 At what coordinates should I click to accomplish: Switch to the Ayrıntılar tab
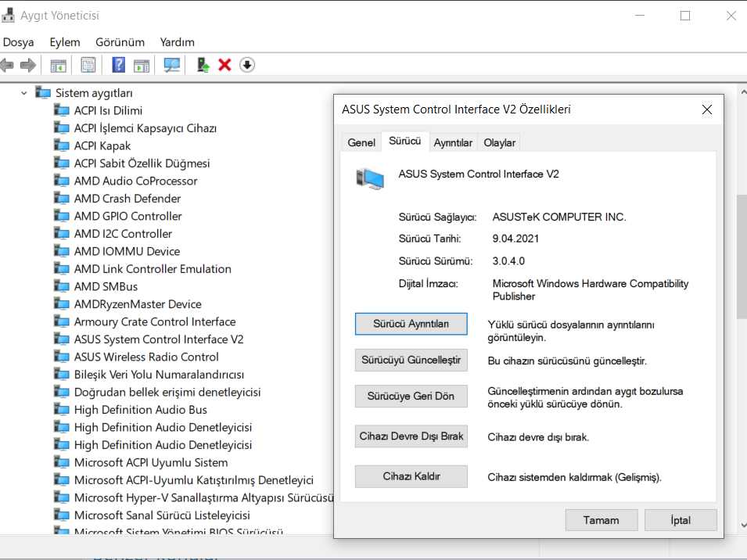[453, 142]
